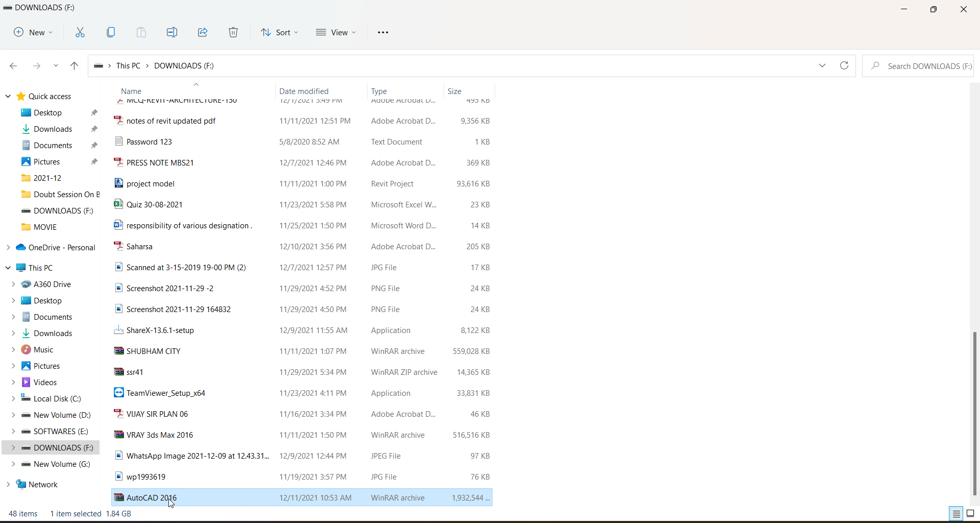Select the SHUBHAM CITY WinRAR archive icon
Viewport: 980px width, 523px height.
(118, 351)
